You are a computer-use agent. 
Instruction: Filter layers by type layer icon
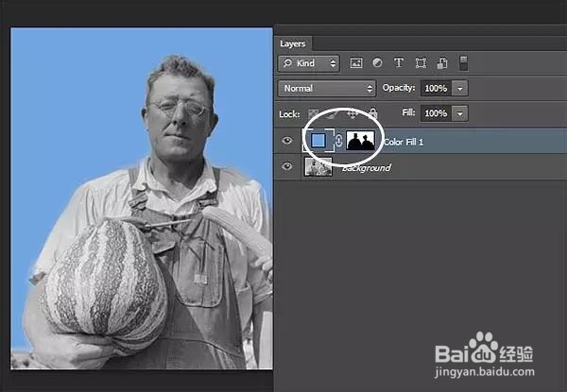[x=399, y=63]
